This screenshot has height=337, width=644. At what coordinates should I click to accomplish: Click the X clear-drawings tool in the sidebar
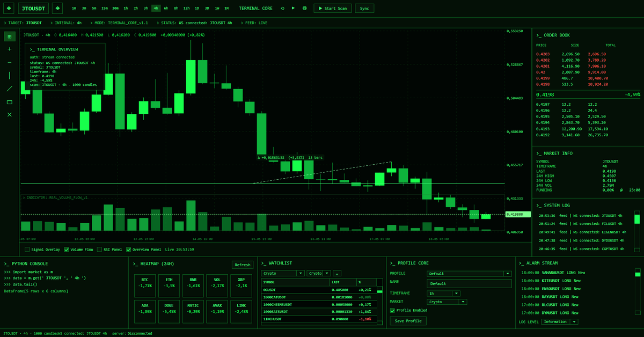coord(10,114)
